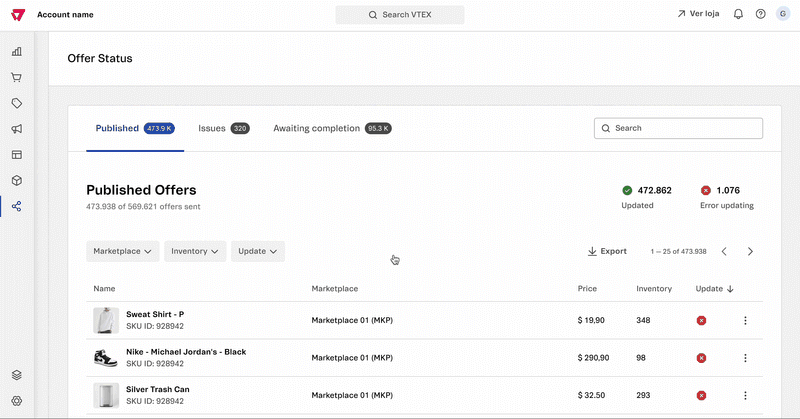This screenshot has height=419, width=800.
Task: Click the settings gear in sidebar
Action: [17, 400]
